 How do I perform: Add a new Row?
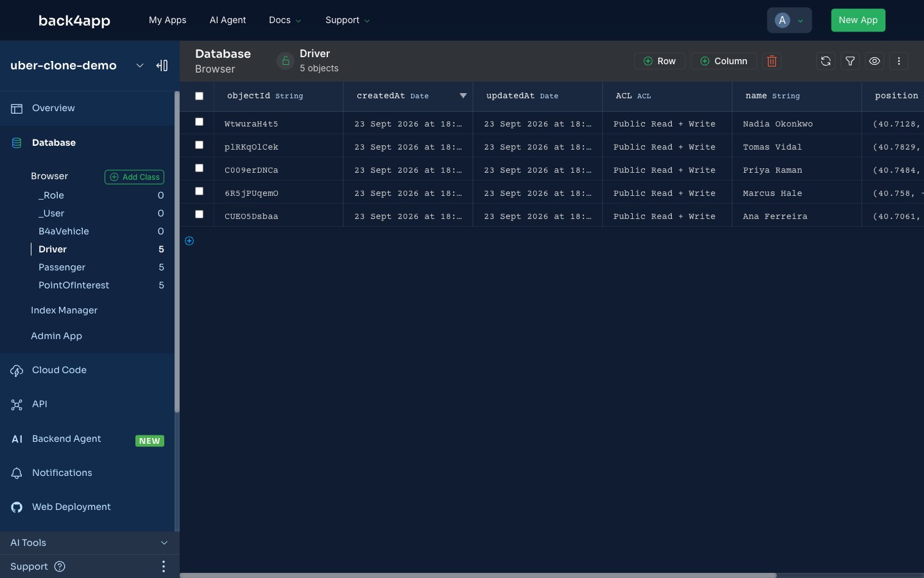point(660,61)
